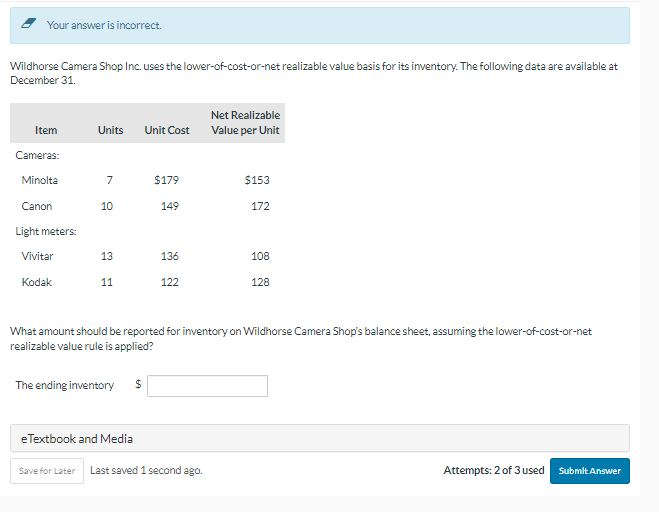The width and height of the screenshot is (659, 512).
Task: Click the dollar sign before the input field
Action: coord(138,384)
